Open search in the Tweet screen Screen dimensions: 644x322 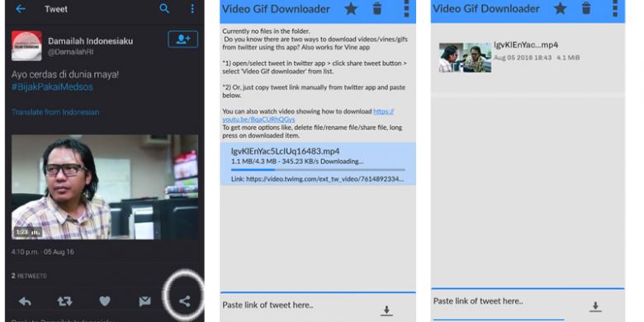[164, 8]
